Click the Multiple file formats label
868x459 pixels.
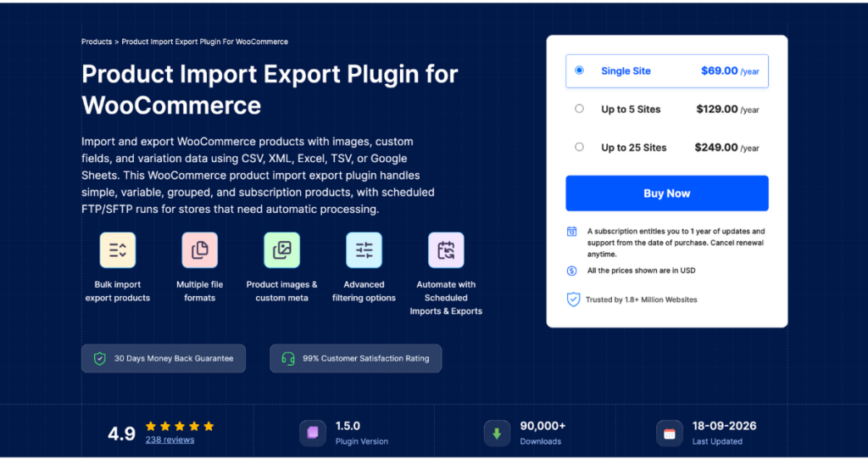click(199, 291)
